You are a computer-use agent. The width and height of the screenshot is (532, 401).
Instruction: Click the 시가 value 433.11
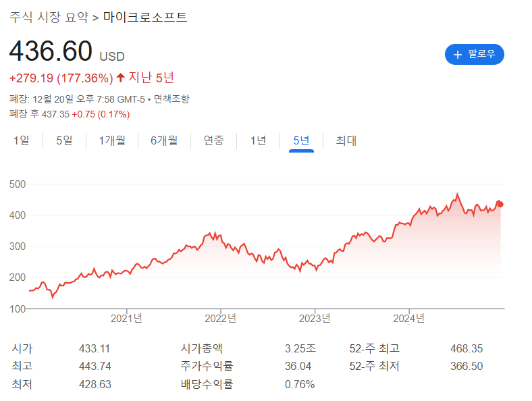click(95, 348)
